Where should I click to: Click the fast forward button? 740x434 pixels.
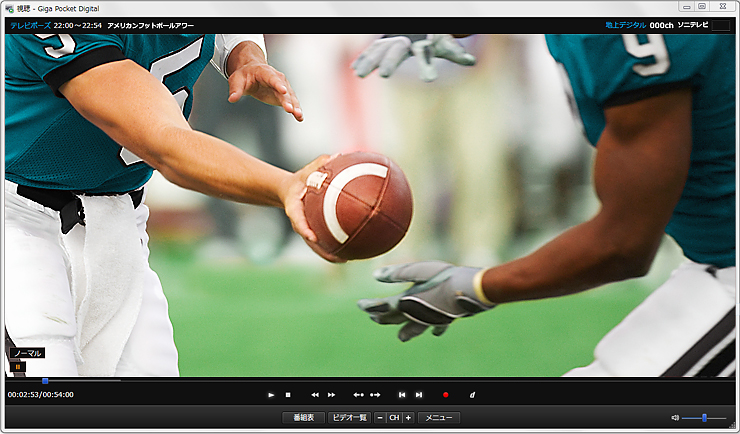332,395
